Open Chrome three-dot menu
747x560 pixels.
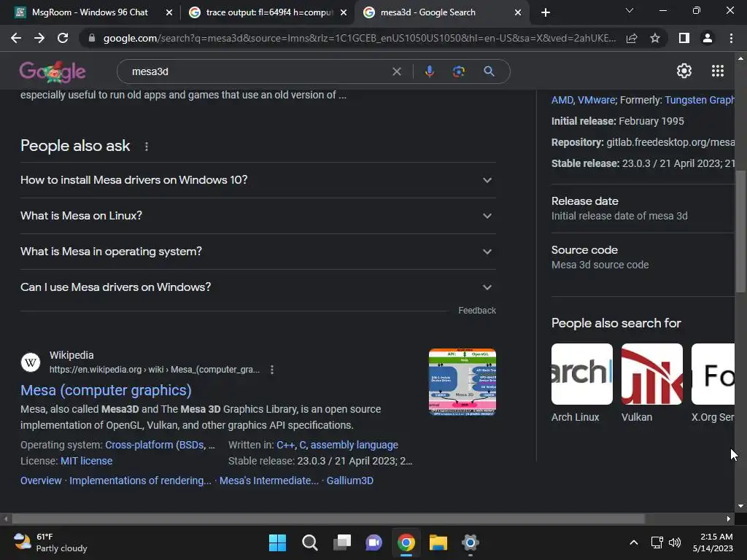point(731,38)
